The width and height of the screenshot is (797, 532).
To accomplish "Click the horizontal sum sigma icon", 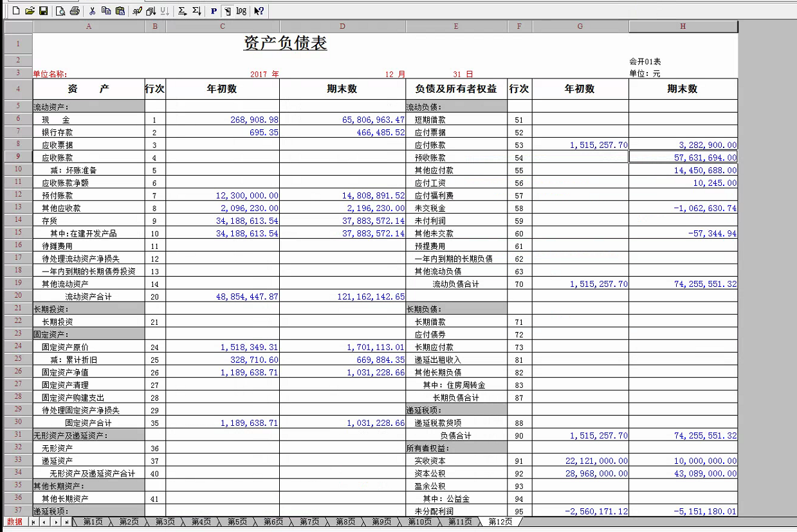I will (182, 11).
